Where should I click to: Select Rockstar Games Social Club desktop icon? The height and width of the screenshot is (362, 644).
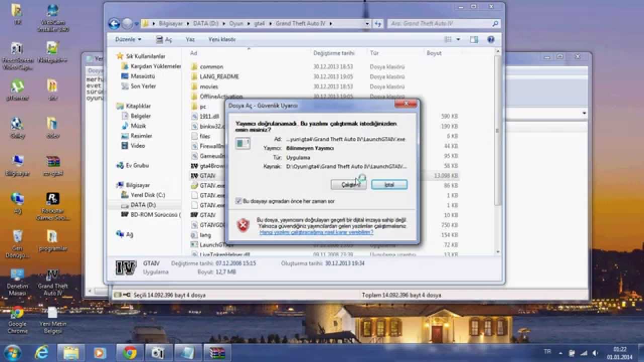coord(52,206)
